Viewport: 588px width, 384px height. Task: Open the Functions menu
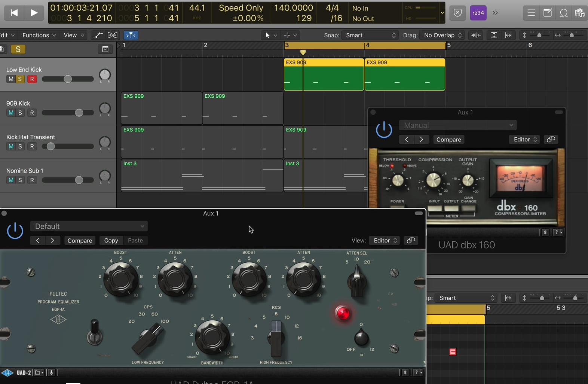39,35
